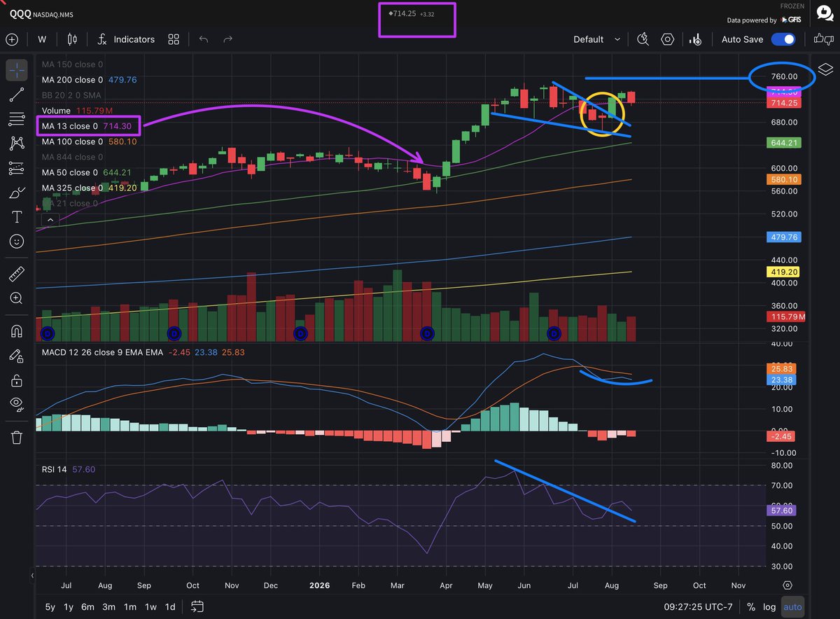This screenshot has height=619, width=840.
Task: Open the indicator templates grid
Action: pyautogui.click(x=174, y=39)
